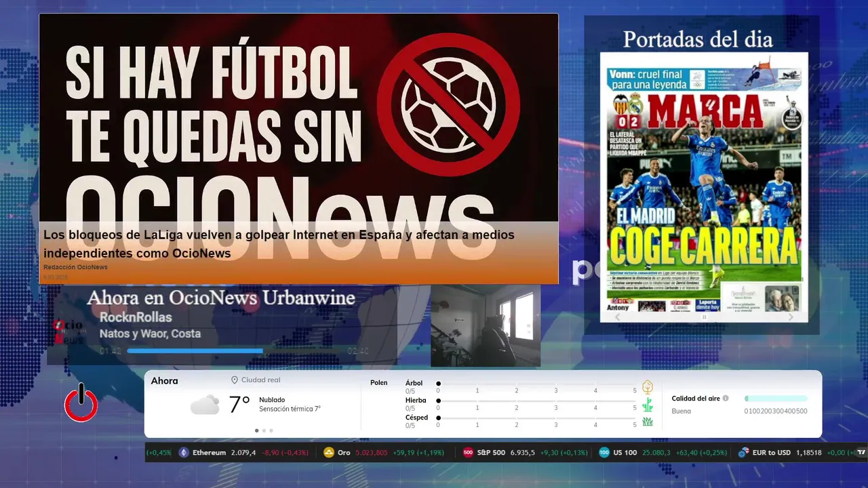Click the S&P change +9,30 (+0,13%)
The height and width of the screenshot is (488, 868).
click(564, 453)
